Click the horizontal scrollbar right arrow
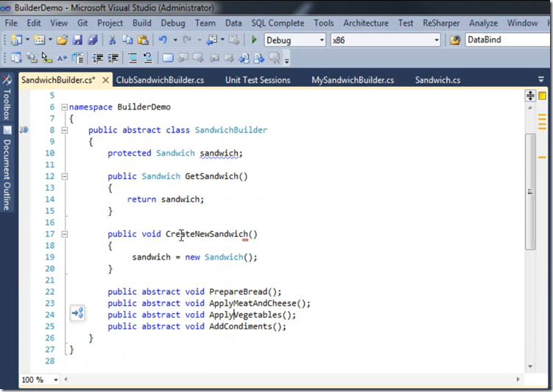553x392 pixels. click(x=518, y=379)
